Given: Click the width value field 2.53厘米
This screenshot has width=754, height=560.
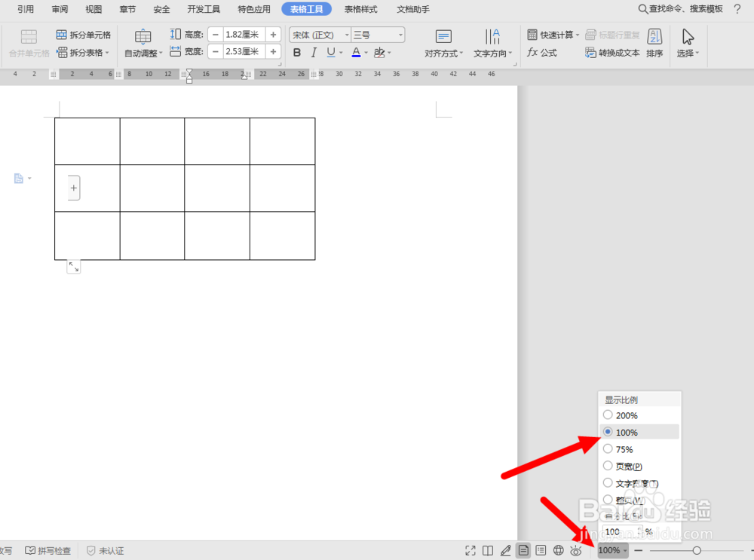Looking at the screenshot, I should coord(244,51).
